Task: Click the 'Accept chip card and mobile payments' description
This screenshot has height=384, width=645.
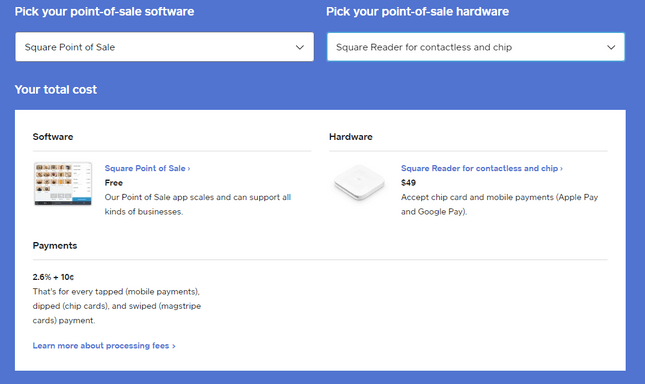Action: coord(499,204)
